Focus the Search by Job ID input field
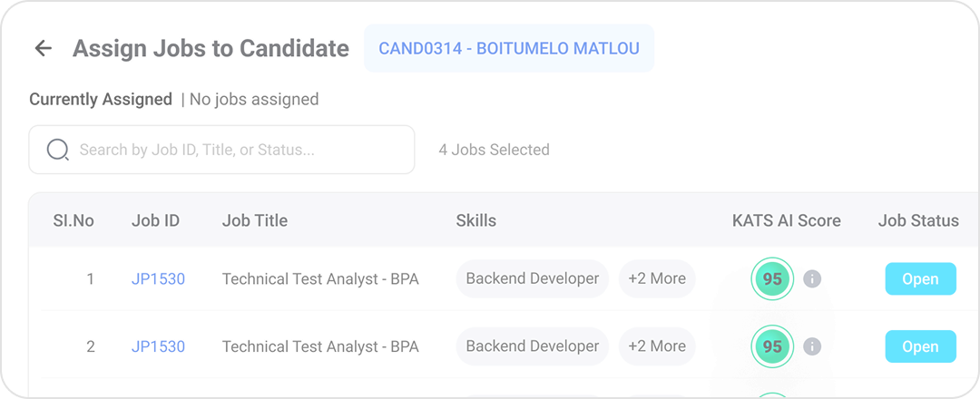Viewport: 980px width, 399px height. point(236,150)
